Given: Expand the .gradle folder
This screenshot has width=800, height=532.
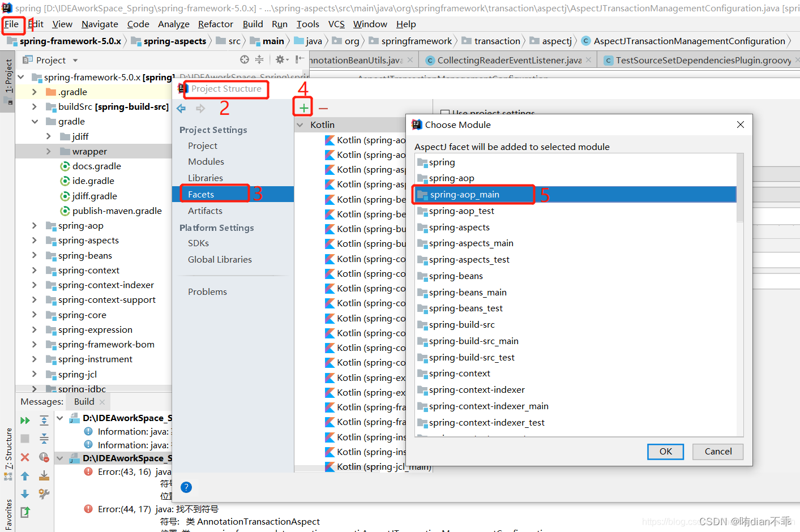Looking at the screenshot, I should coord(35,92).
